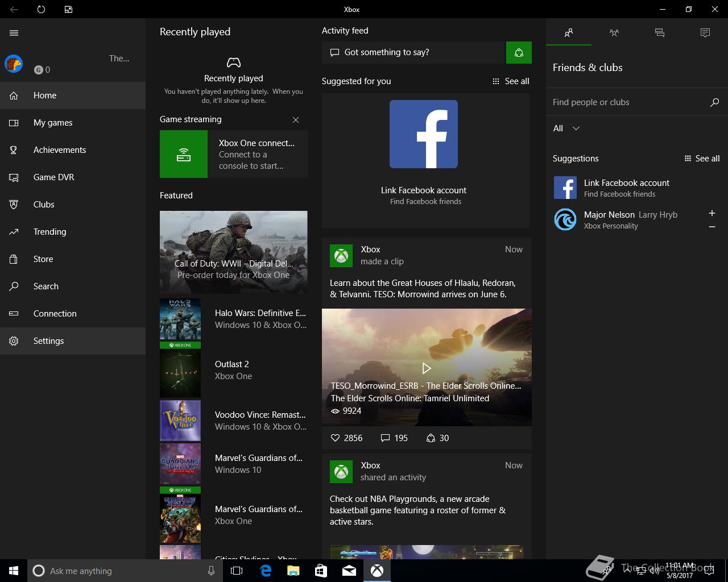Switch to the Activity alerts tab icon
Image resolution: width=728 pixels, height=582 pixels.
[x=705, y=33]
